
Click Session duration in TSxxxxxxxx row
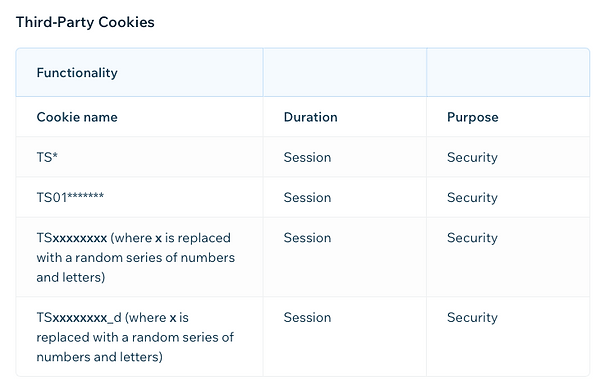[307, 238]
